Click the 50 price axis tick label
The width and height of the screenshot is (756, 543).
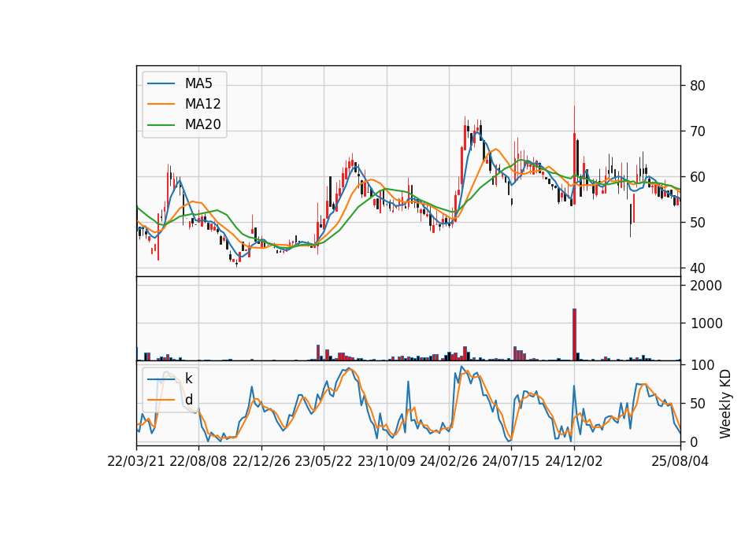pos(697,223)
